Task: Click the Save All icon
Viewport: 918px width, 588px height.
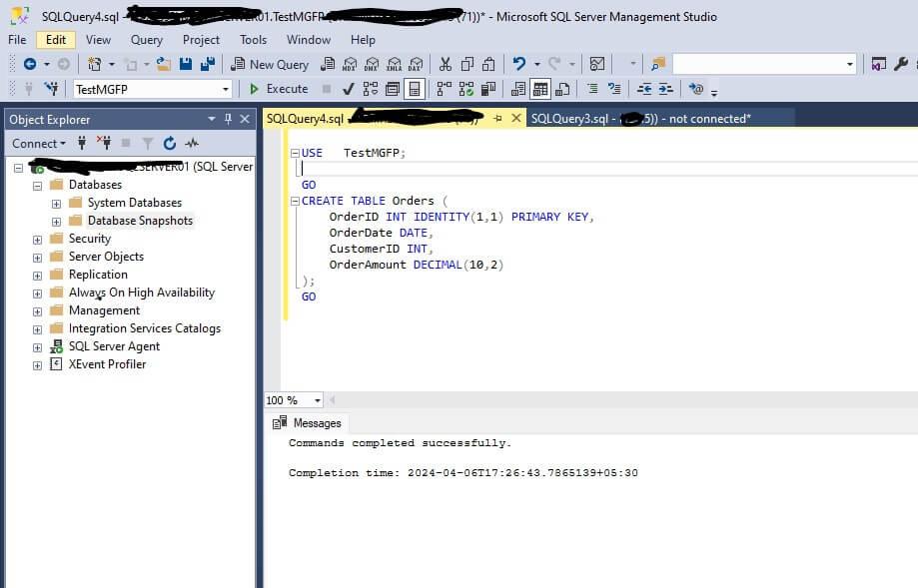Action: click(208, 64)
